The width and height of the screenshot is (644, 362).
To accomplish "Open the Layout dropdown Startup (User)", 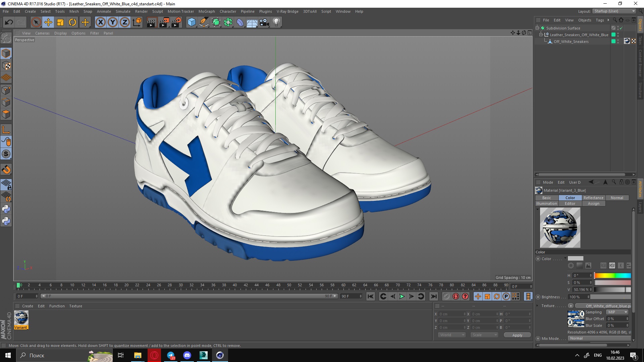I will pyautogui.click(x=614, y=11).
